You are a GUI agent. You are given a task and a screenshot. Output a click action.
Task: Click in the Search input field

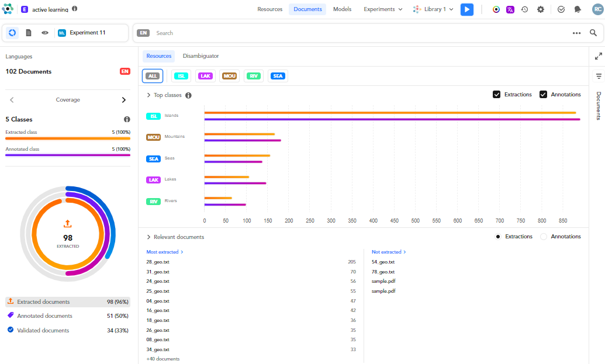pyautogui.click(x=351, y=33)
